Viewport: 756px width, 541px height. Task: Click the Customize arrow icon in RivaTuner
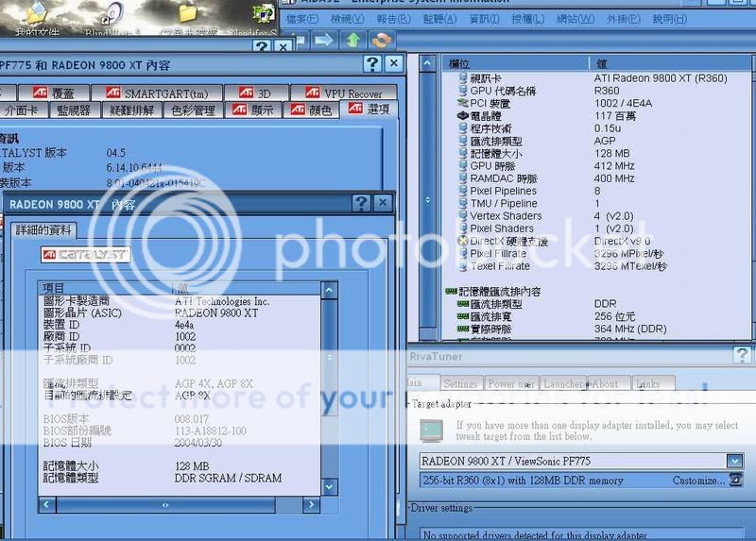point(736,480)
